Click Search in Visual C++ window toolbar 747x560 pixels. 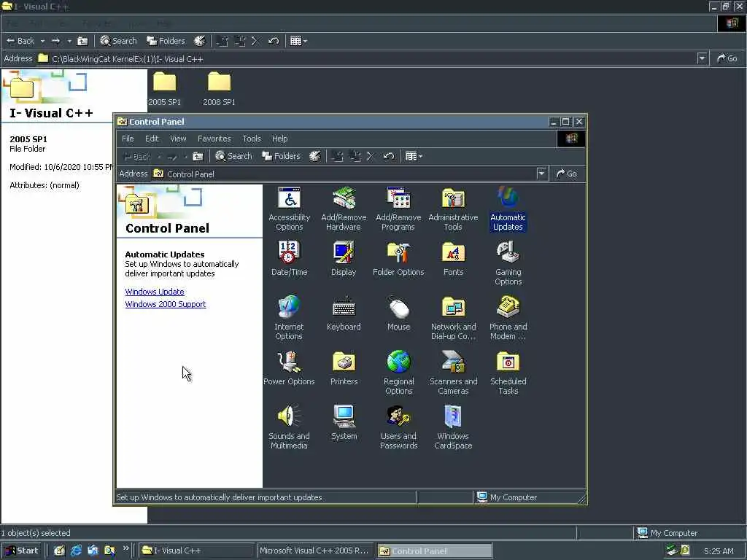coord(118,41)
